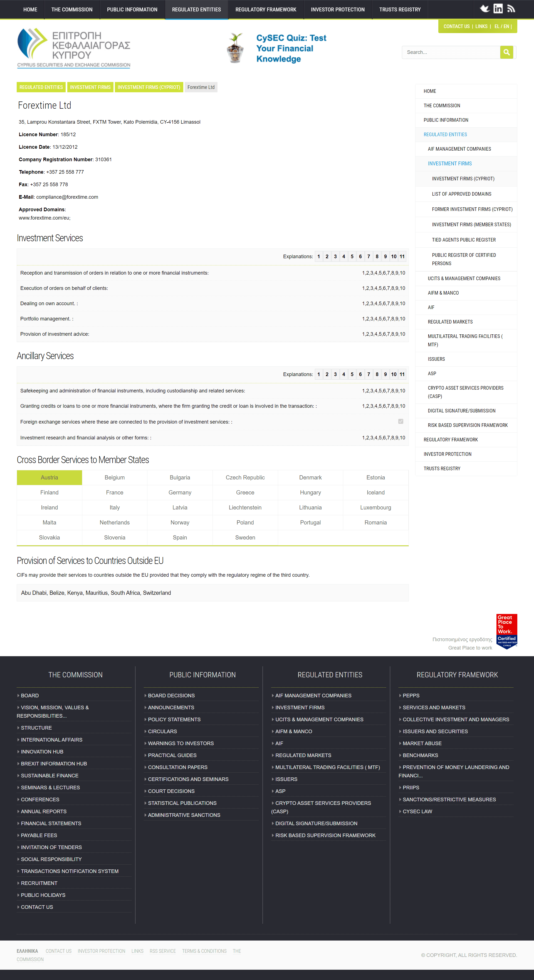The image size is (534, 980).
Task: Switch language via EL / EN link
Action: click(502, 26)
